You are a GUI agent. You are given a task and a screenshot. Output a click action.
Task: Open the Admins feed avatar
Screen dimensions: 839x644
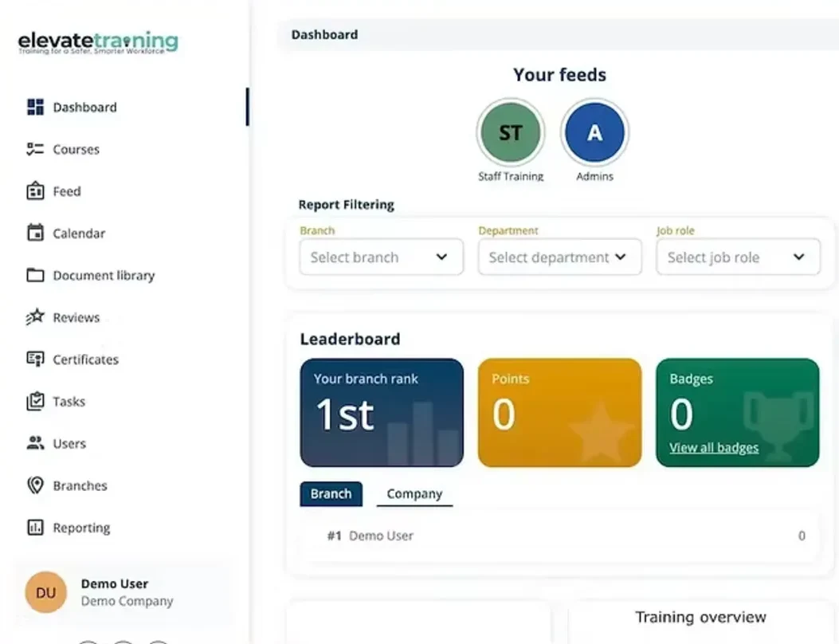(x=594, y=132)
